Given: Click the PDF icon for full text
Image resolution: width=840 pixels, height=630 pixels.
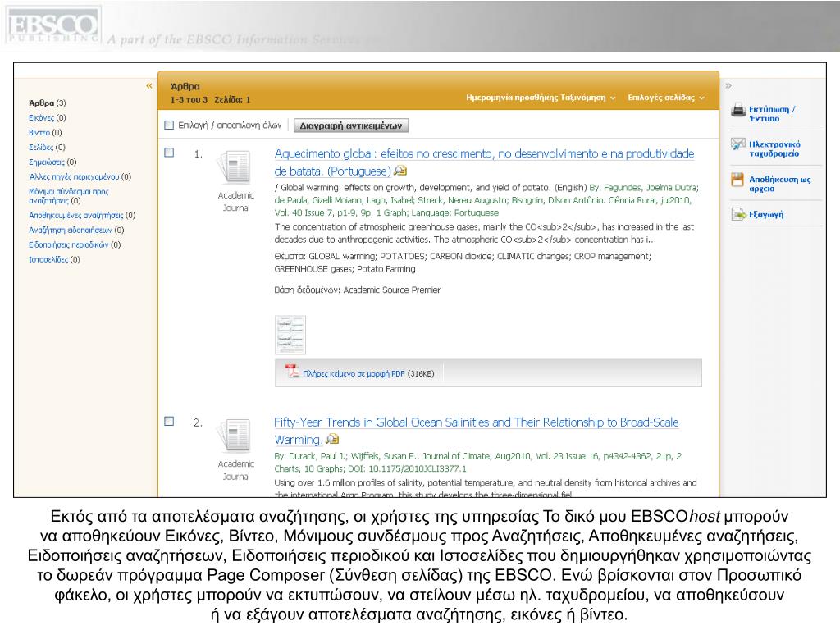Looking at the screenshot, I should [292, 371].
